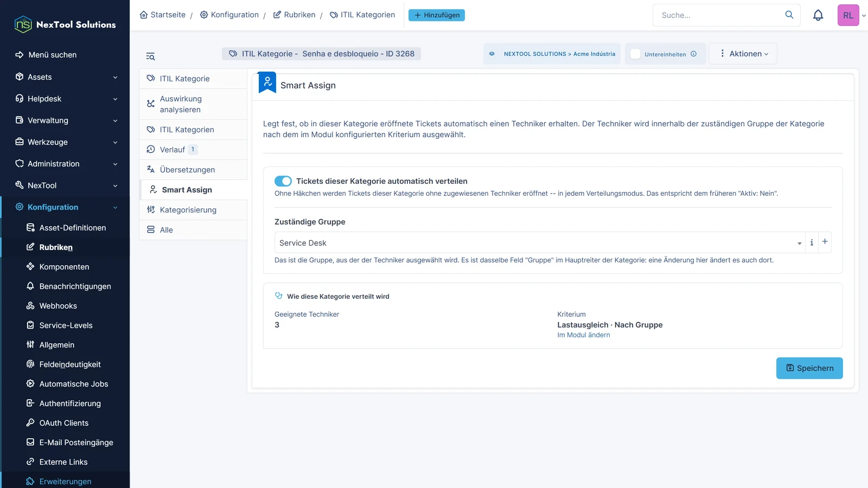Open Webhooks in the sidebar

pos(58,306)
